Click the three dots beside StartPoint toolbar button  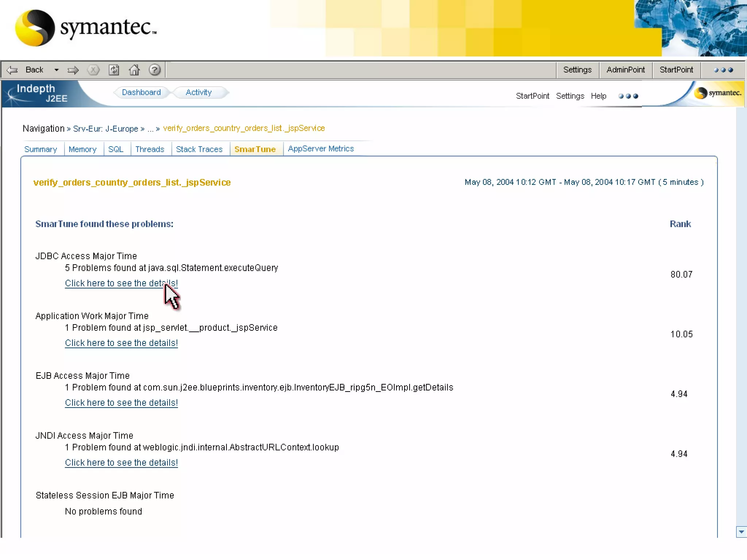(x=723, y=70)
